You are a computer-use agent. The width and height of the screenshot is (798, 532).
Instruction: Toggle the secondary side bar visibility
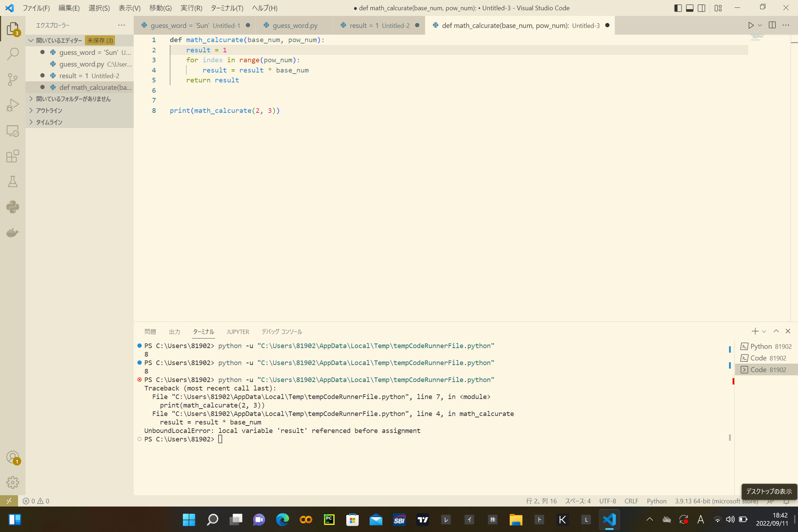[x=701, y=8]
